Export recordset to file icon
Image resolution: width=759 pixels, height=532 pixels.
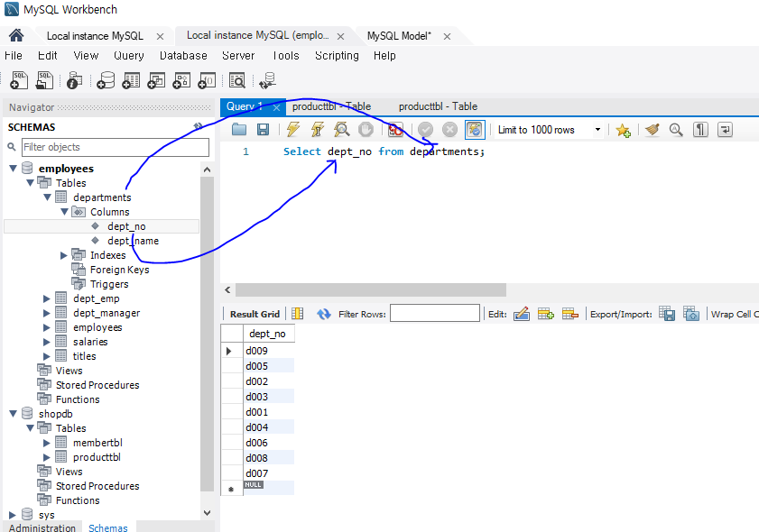coord(667,315)
